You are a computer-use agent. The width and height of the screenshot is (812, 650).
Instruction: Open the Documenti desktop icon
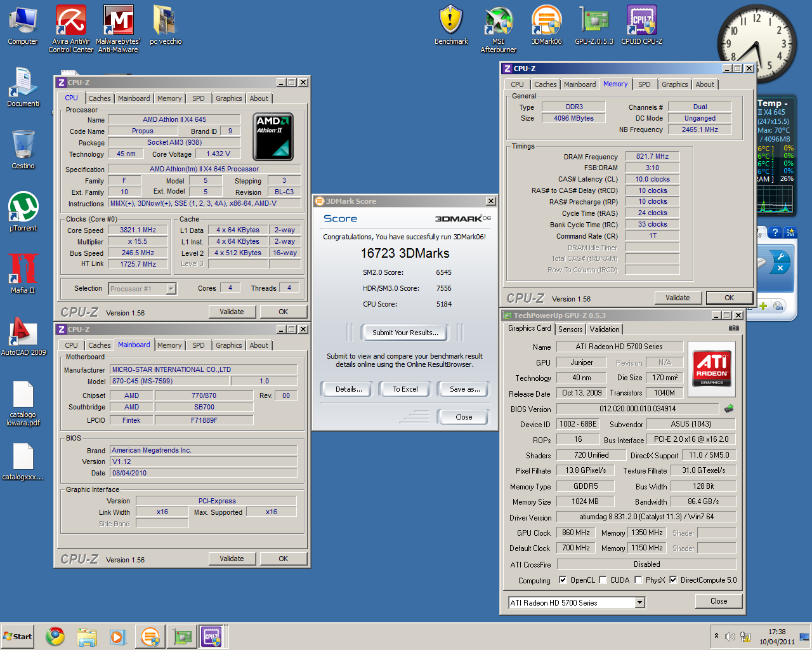tap(23, 88)
